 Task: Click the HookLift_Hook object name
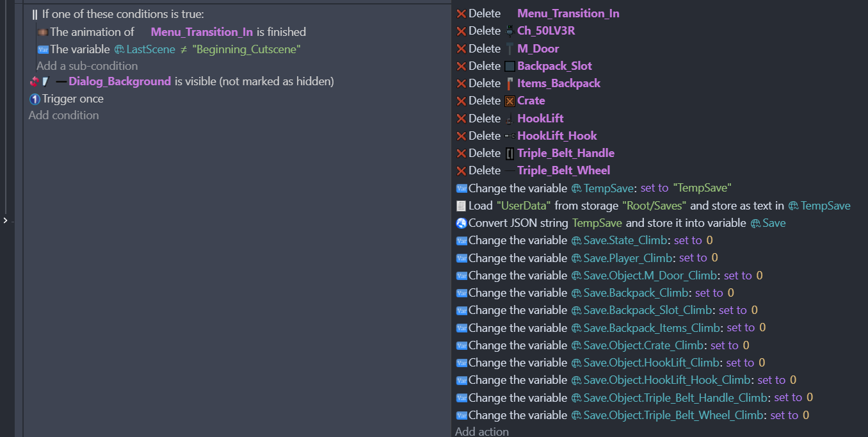(557, 136)
